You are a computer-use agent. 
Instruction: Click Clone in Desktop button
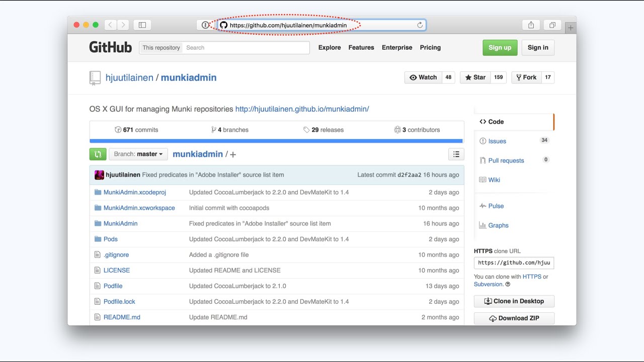pyautogui.click(x=514, y=301)
